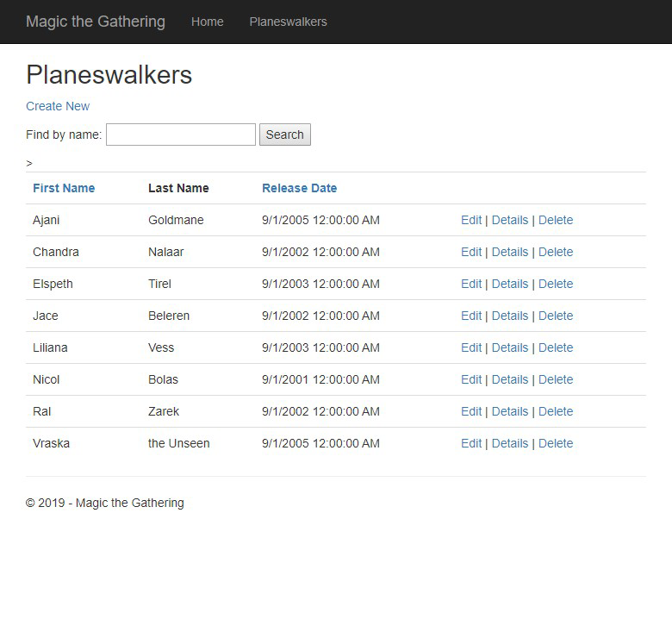View Ral Zarek Details
Viewport: 672px width, 632px height.
(x=510, y=411)
